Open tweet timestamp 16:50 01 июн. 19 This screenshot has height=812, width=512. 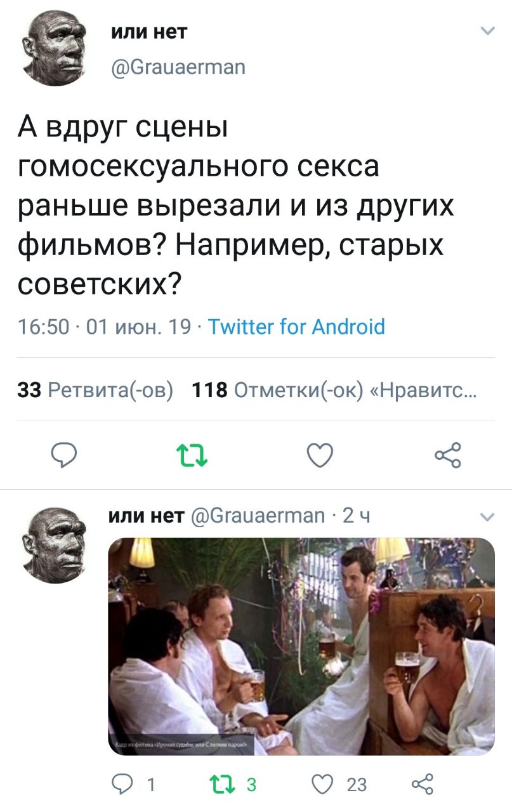point(105,327)
